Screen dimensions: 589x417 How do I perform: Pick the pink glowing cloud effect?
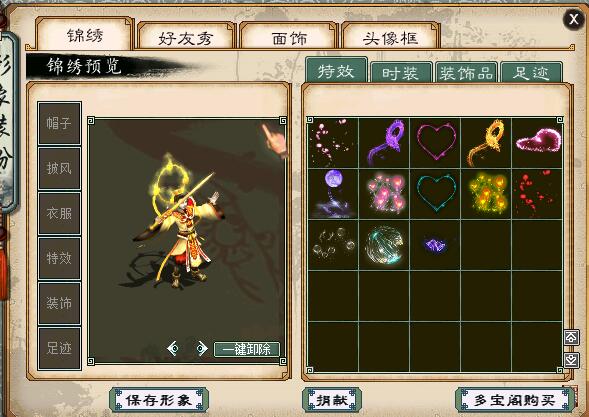(537, 143)
